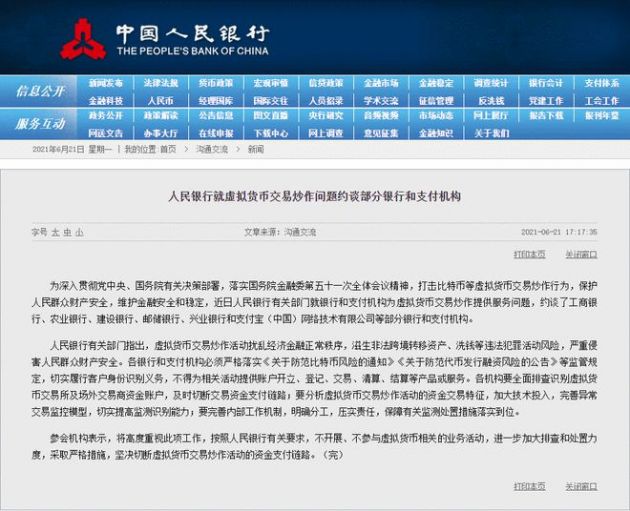This screenshot has height=511, width=630.
Task: Open the 新闻发布 menu item
Action: point(106,83)
